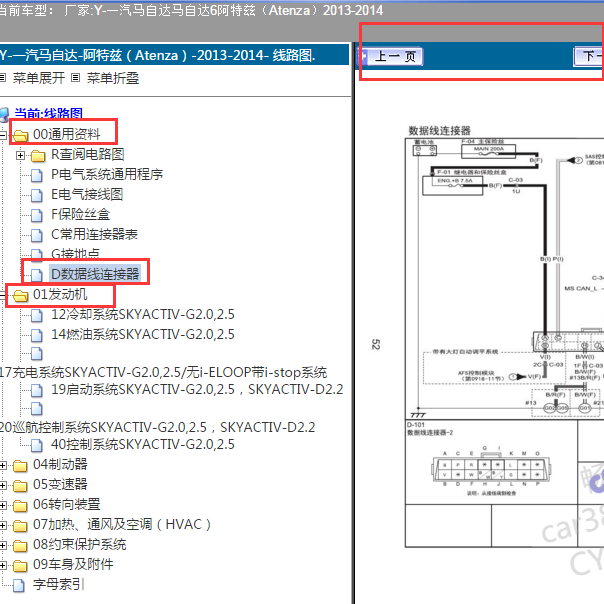Expand the 06转向装置 folder

tap(2, 505)
